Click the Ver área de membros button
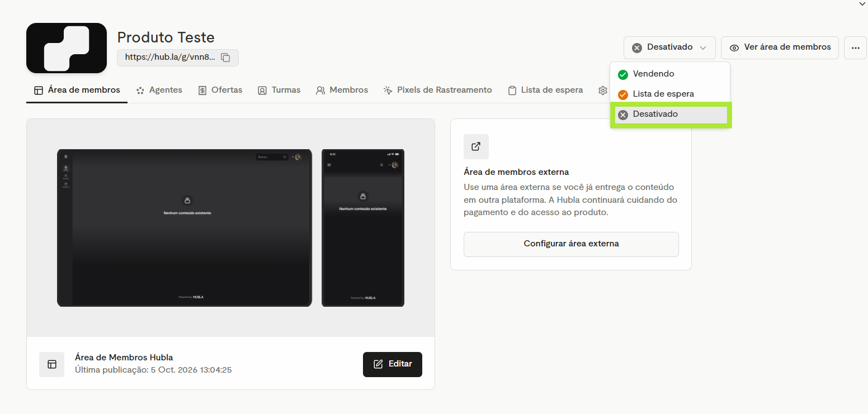Screen dimensions: 868x414 pos(780,47)
